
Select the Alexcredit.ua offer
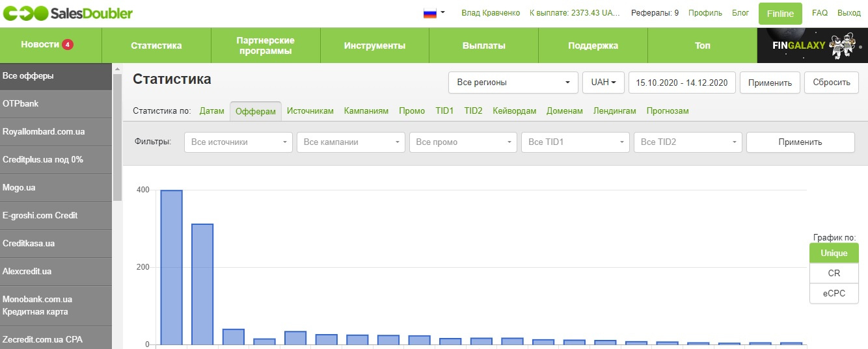click(56, 272)
